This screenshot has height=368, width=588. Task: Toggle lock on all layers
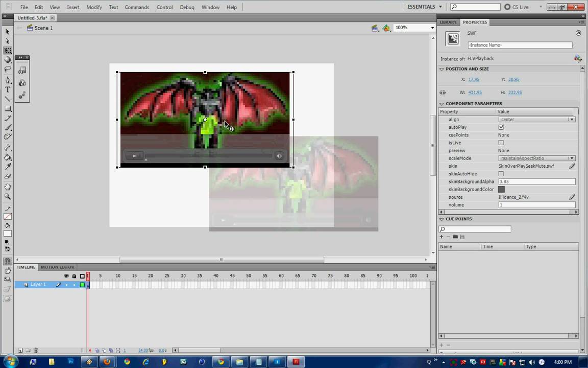tap(74, 276)
